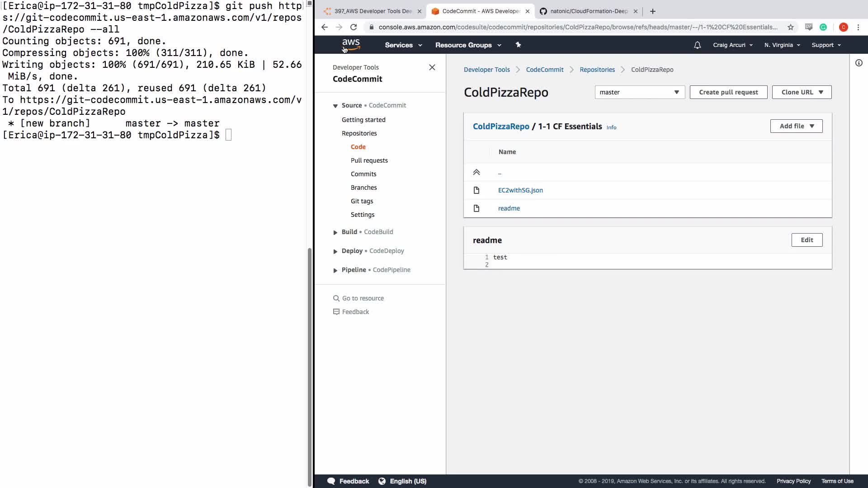Open the master branch dropdown
Screen dimensions: 868x488
click(x=639, y=92)
